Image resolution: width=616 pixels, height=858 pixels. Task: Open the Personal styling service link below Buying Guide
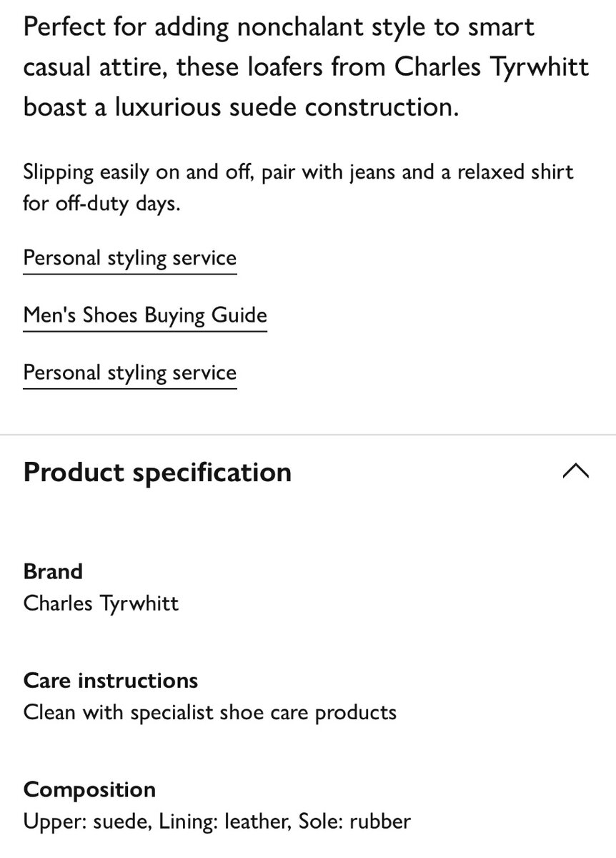pyautogui.click(x=129, y=373)
